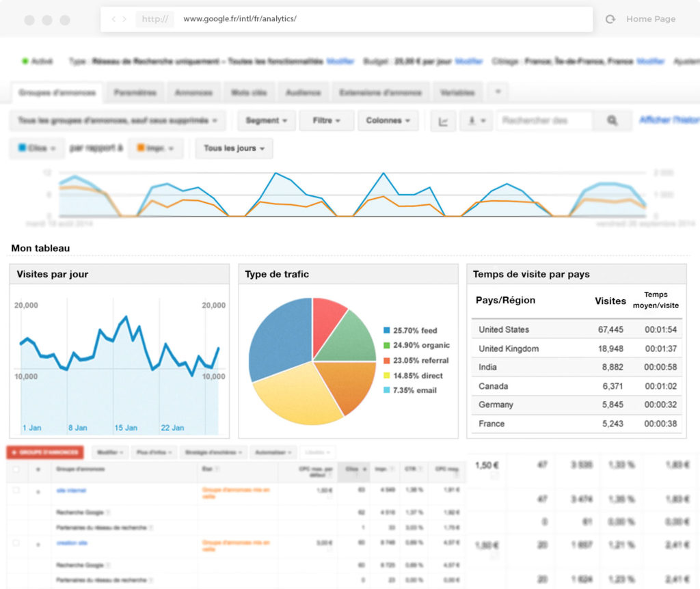Click the France visits value 5,243
Image resolution: width=700 pixels, height=589 pixels.
coord(612,424)
